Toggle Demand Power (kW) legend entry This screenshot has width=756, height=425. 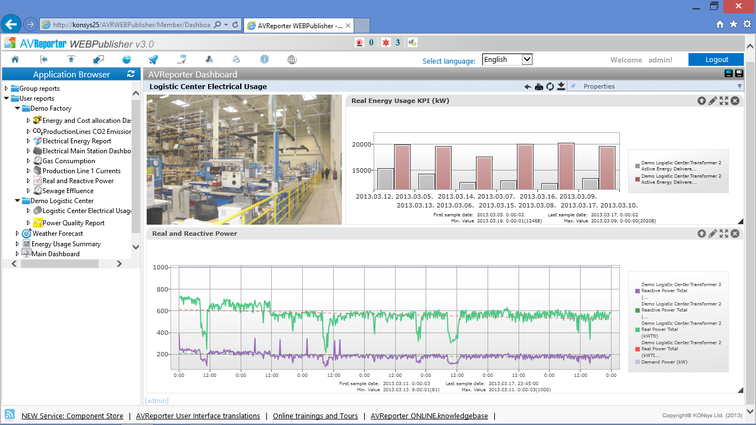tap(664, 362)
